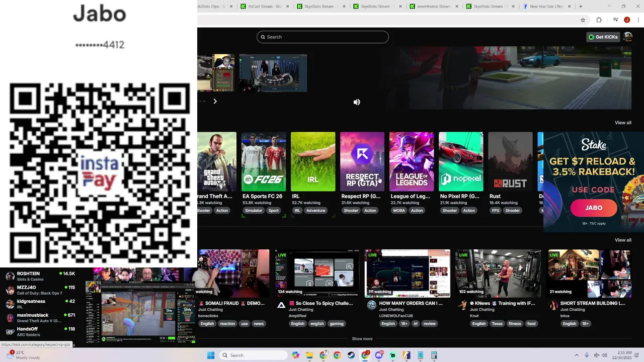Click the Knut channel avatar
The height and width of the screenshot is (362, 644).
click(x=462, y=305)
